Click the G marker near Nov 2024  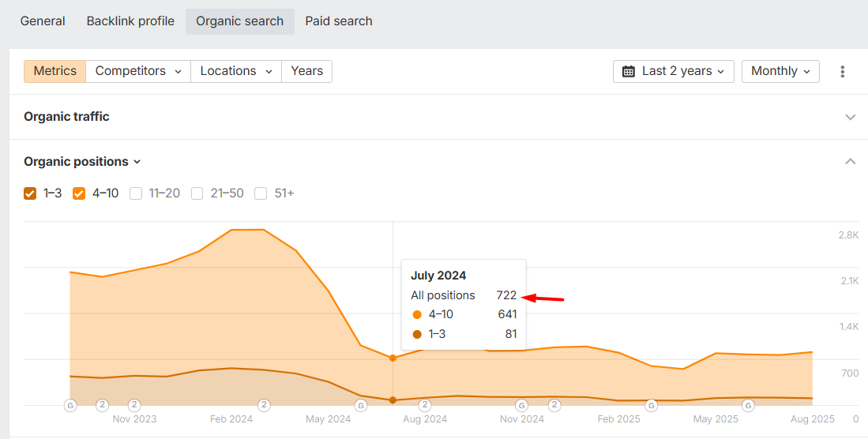point(521,405)
